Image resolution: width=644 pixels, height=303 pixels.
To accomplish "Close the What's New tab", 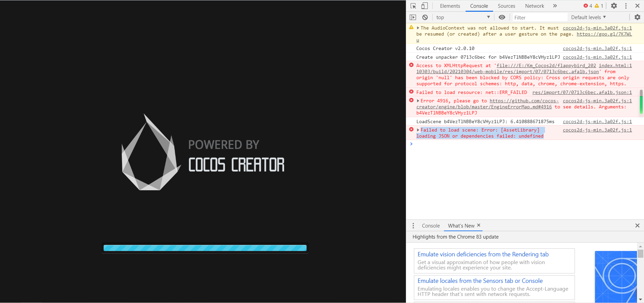I will coord(479,225).
